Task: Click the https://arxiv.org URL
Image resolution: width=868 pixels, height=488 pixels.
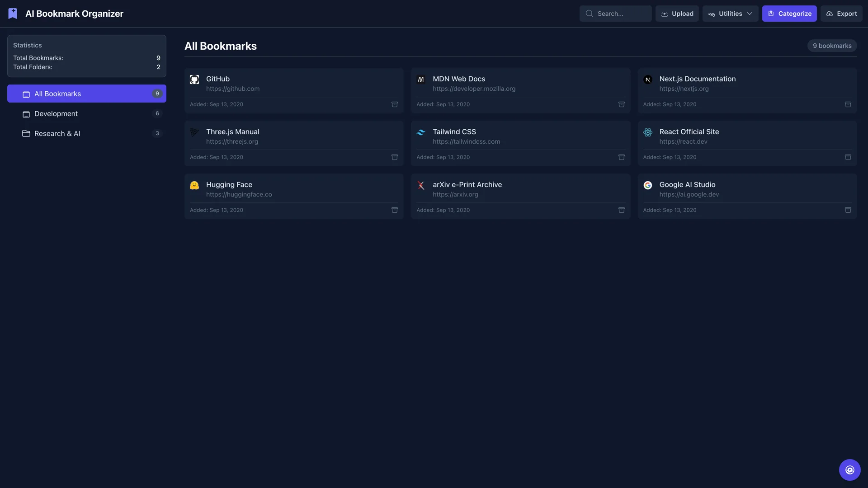Action: click(x=455, y=194)
